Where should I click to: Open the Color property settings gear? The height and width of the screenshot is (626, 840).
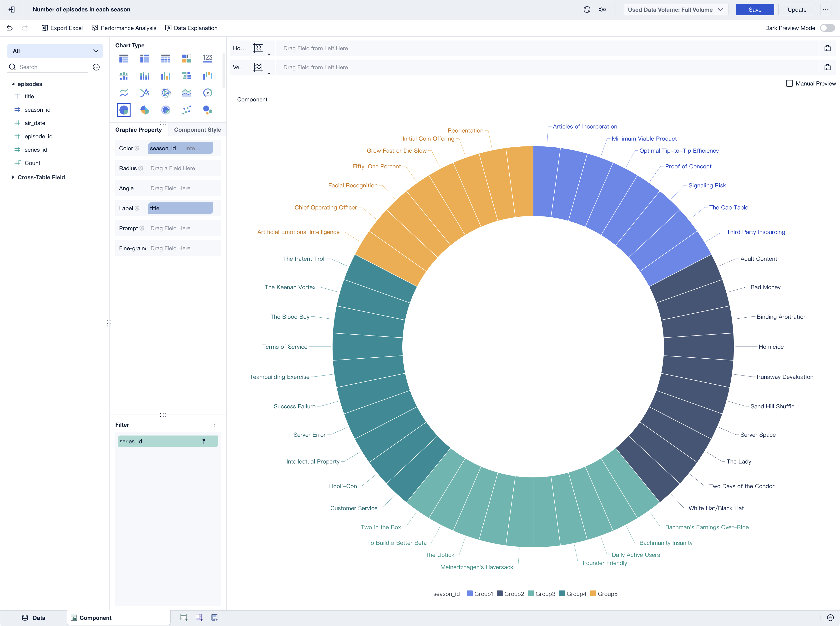[137, 148]
